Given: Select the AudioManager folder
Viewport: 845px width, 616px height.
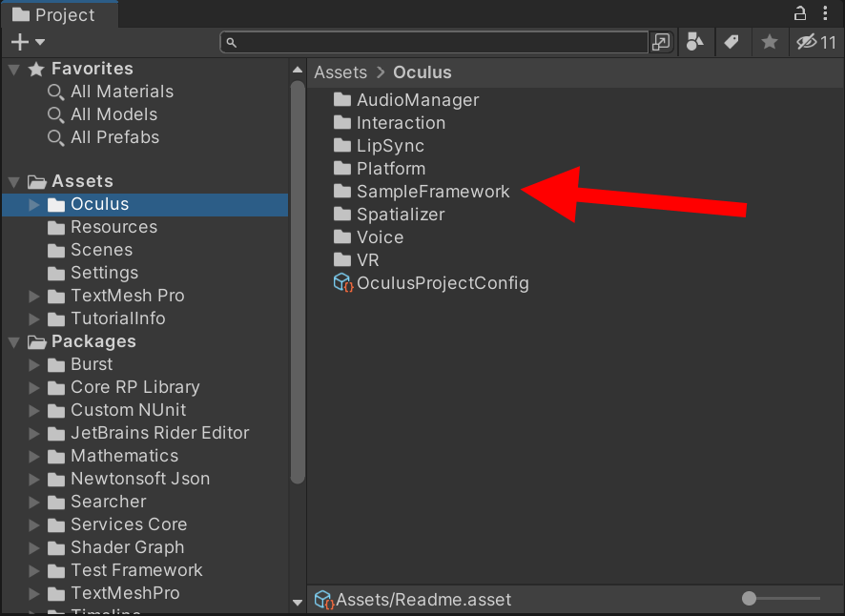Looking at the screenshot, I should (406, 100).
